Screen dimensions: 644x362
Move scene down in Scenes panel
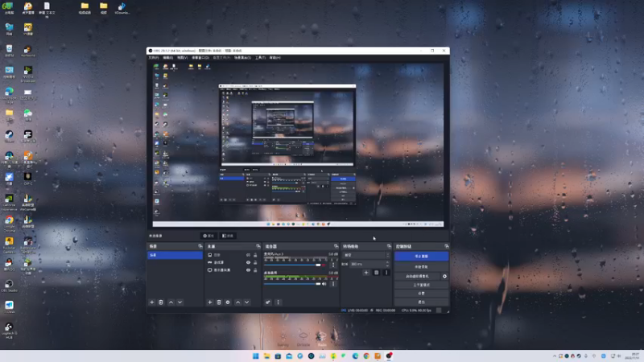pos(180,302)
